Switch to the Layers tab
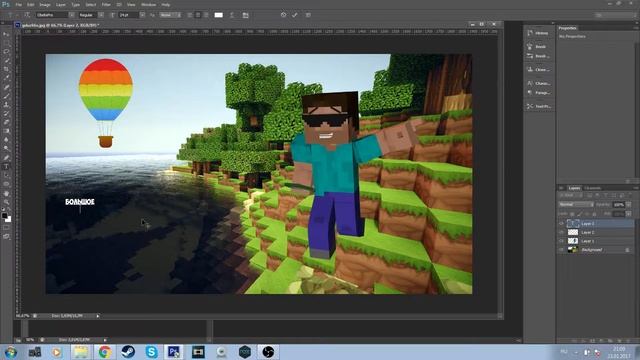Viewport: 640px width, 360px height. coord(574,188)
